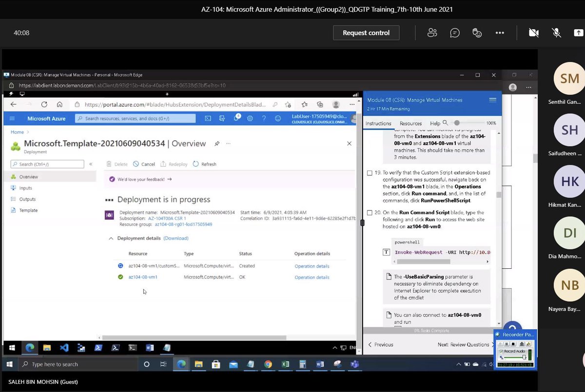Click the Type text icon beside Invoke-WebRequest
This screenshot has width=585, height=392.
point(386,252)
